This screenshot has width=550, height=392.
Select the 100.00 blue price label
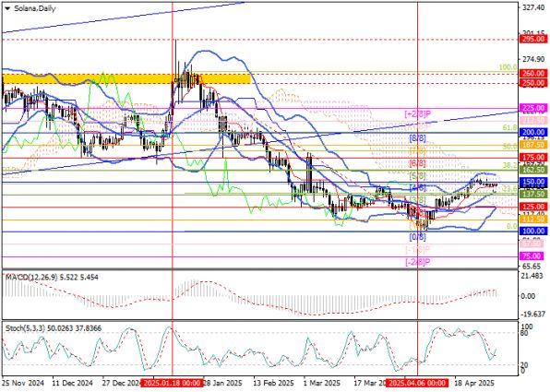533,232
